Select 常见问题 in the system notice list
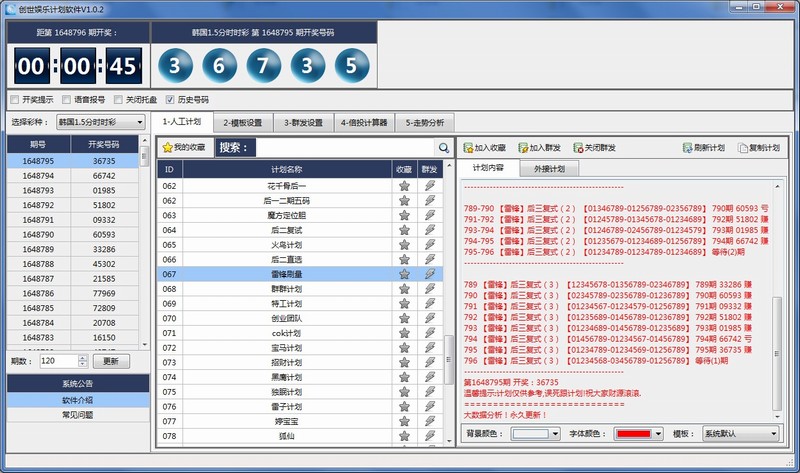This screenshot has height=473, width=800. pyautogui.click(x=78, y=414)
